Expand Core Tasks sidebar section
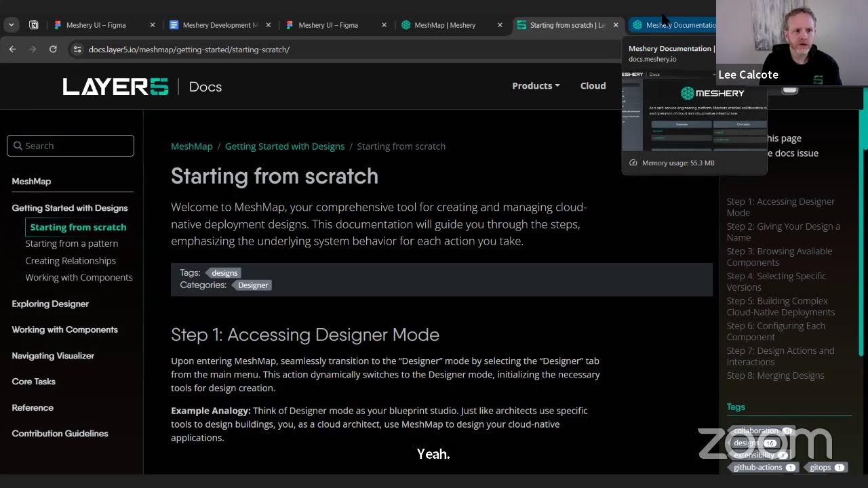The height and width of the screenshot is (488, 868). [x=34, y=382]
